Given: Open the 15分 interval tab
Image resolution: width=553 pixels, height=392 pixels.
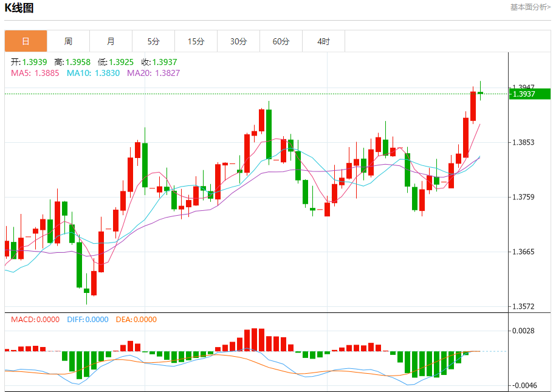Looking at the screenshot, I should (x=196, y=41).
